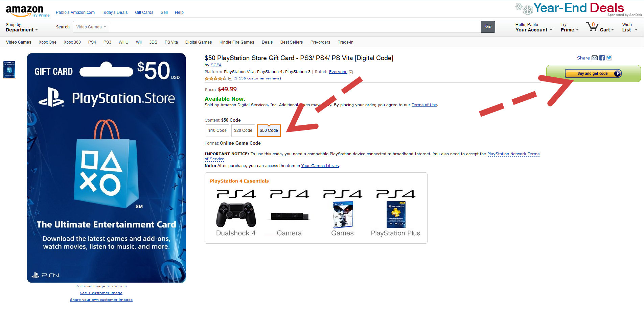644x311 pixels.
Task: Open PS3 category tab
Action: (x=107, y=42)
